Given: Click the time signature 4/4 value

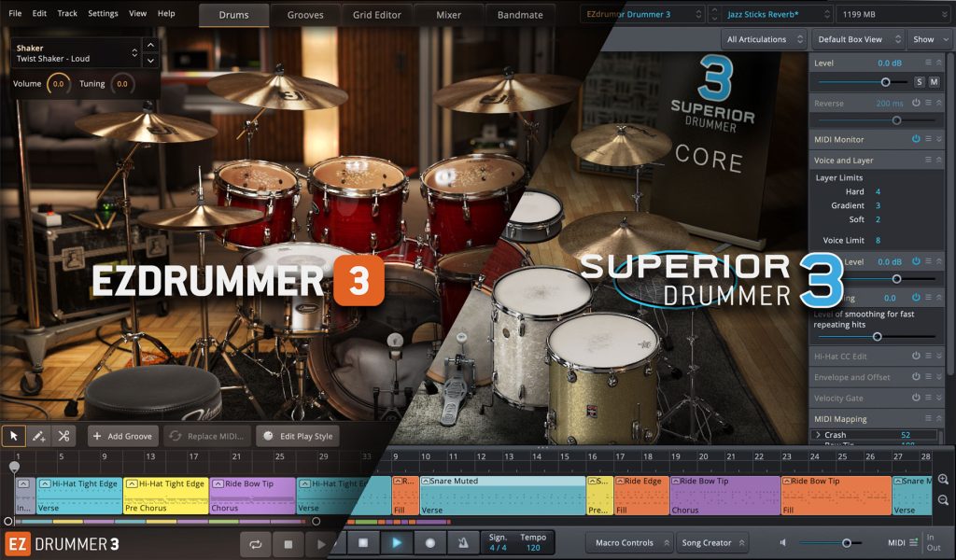Looking at the screenshot, I should 498,547.
